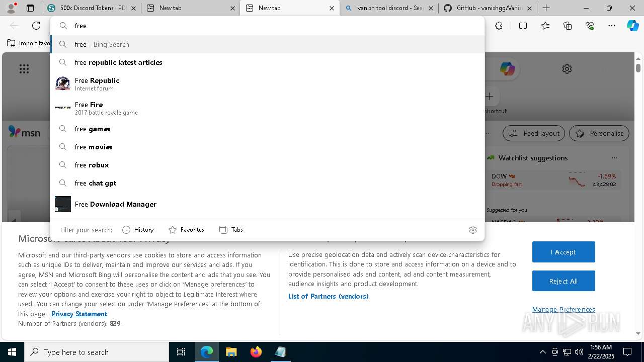Click Reject All cookies button
This screenshot has width=644, height=362.
coord(563,281)
